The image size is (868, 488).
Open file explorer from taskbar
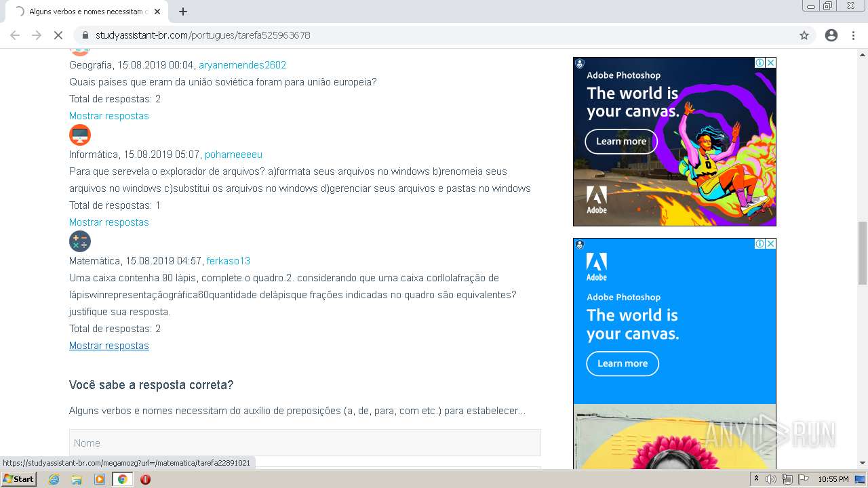pos(77,479)
